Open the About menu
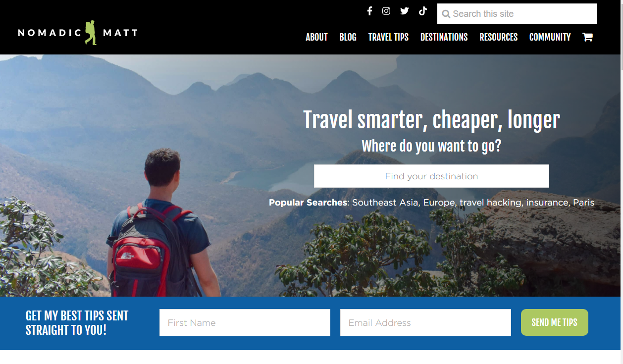 point(316,37)
